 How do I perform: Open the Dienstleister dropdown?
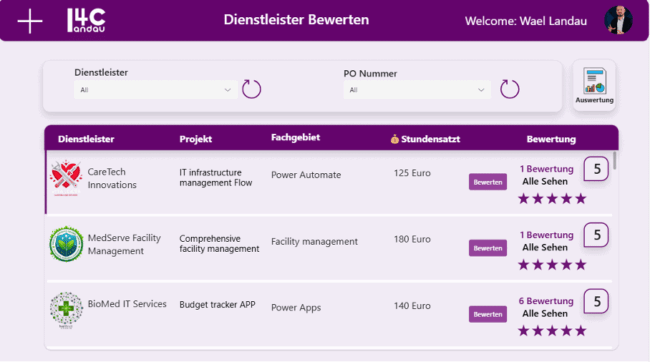tap(156, 90)
